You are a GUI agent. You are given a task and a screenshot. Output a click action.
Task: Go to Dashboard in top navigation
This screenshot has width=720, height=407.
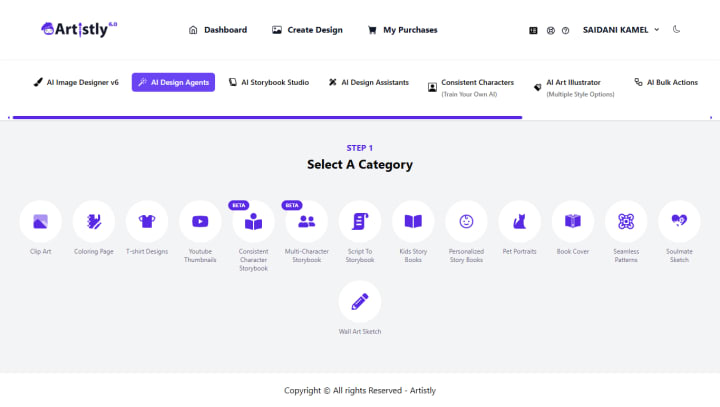[x=218, y=30]
